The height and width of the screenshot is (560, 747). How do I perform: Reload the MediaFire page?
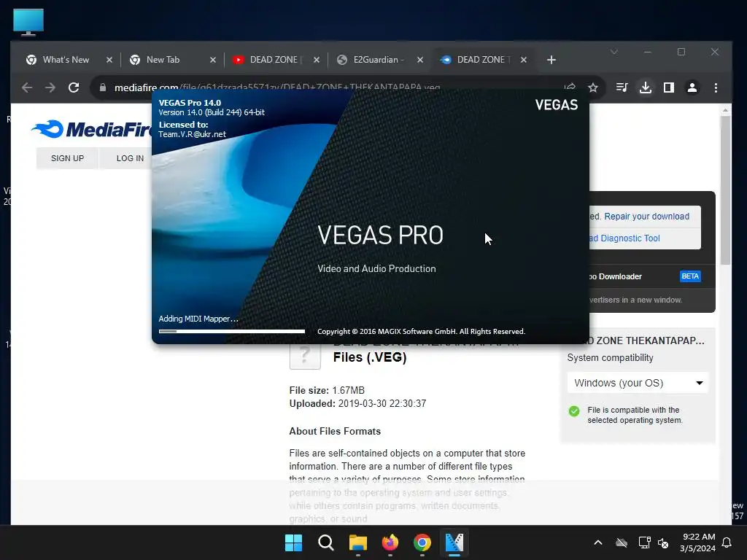click(x=74, y=87)
